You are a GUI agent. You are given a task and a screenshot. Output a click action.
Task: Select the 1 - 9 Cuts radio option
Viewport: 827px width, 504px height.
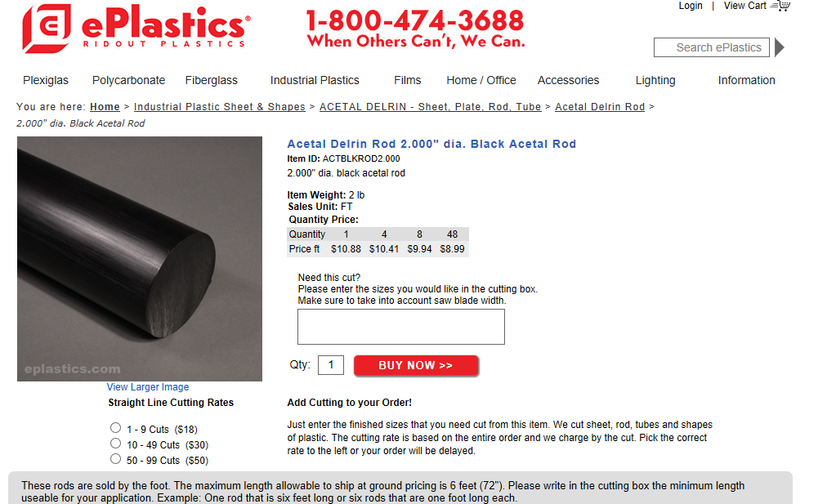[115, 427]
